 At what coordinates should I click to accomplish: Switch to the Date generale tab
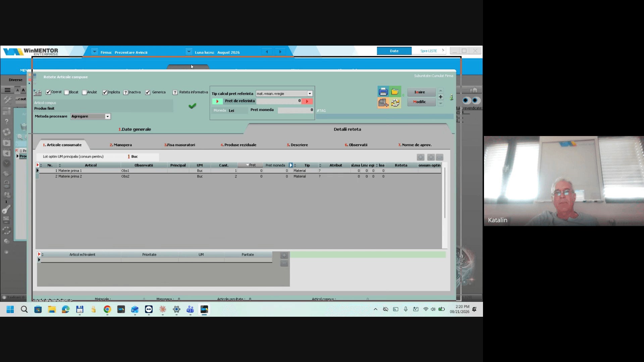(135, 129)
